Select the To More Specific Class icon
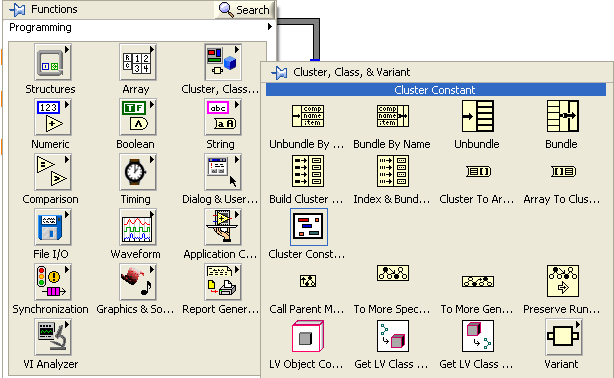This screenshot has width=614, height=378. point(393,273)
